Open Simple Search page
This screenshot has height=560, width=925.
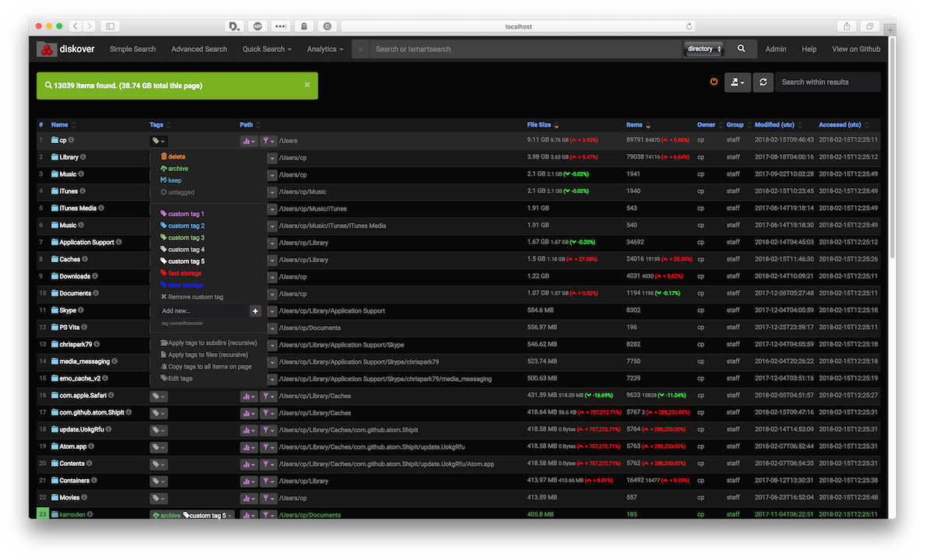click(133, 49)
